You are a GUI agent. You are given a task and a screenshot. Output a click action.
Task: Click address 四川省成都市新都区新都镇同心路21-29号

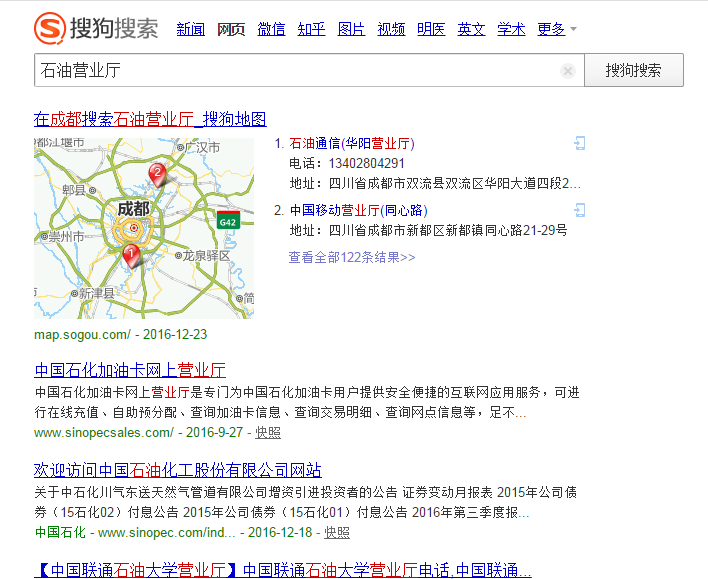[x=448, y=230]
